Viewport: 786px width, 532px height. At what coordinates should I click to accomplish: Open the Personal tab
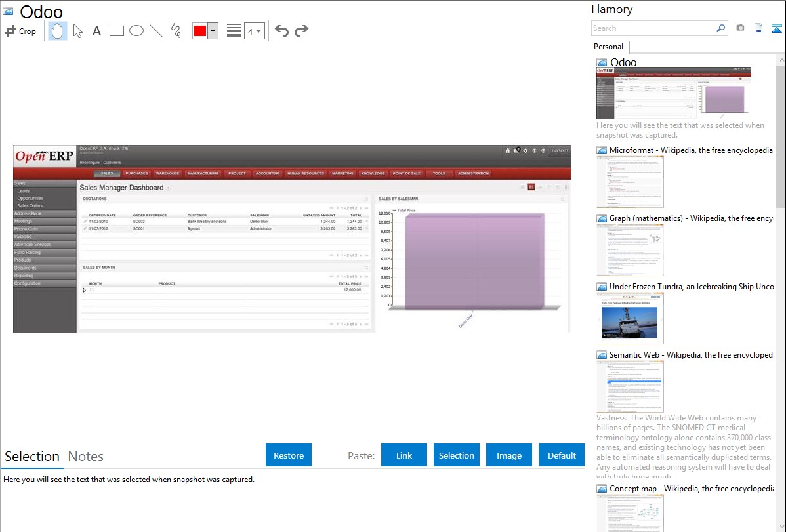click(608, 47)
